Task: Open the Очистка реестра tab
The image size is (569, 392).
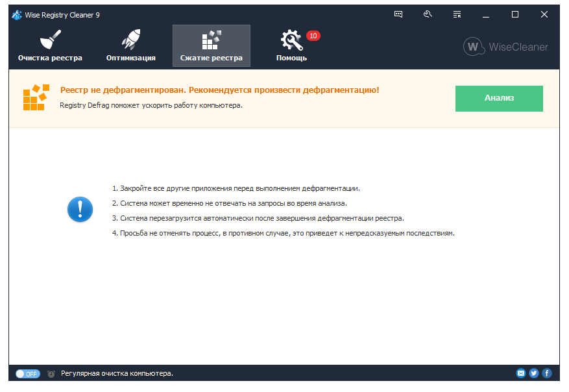Action: pos(50,45)
